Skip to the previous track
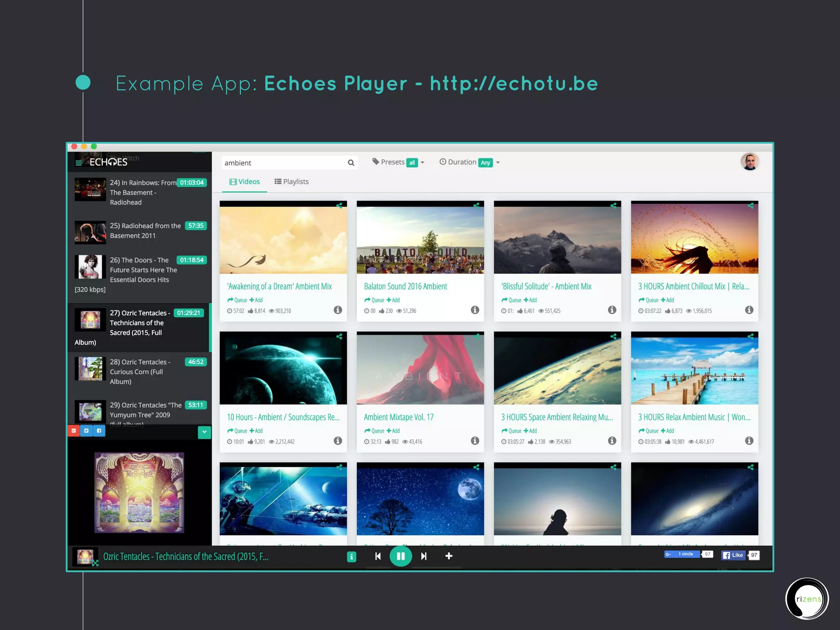Screen dimensions: 840x630 coord(378,556)
